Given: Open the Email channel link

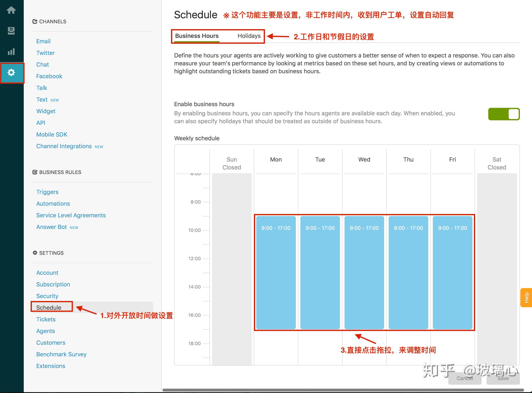Looking at the screenshot, I should pos(43,41).
